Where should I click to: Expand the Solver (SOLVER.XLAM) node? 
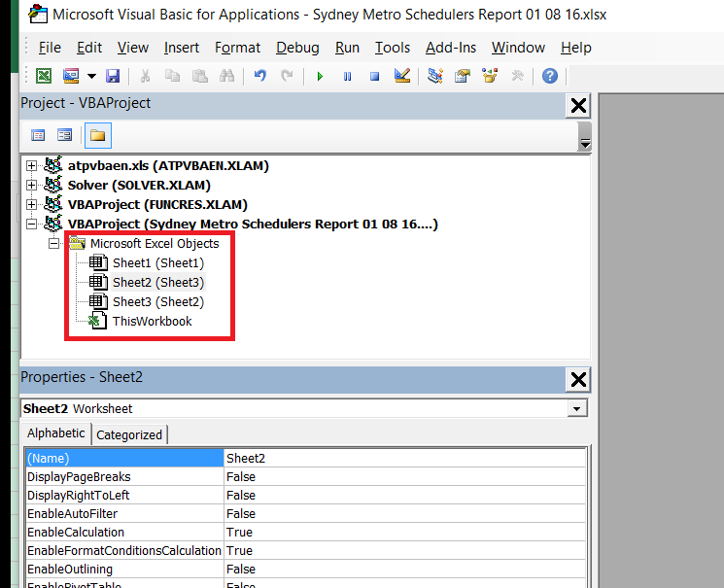31,186
